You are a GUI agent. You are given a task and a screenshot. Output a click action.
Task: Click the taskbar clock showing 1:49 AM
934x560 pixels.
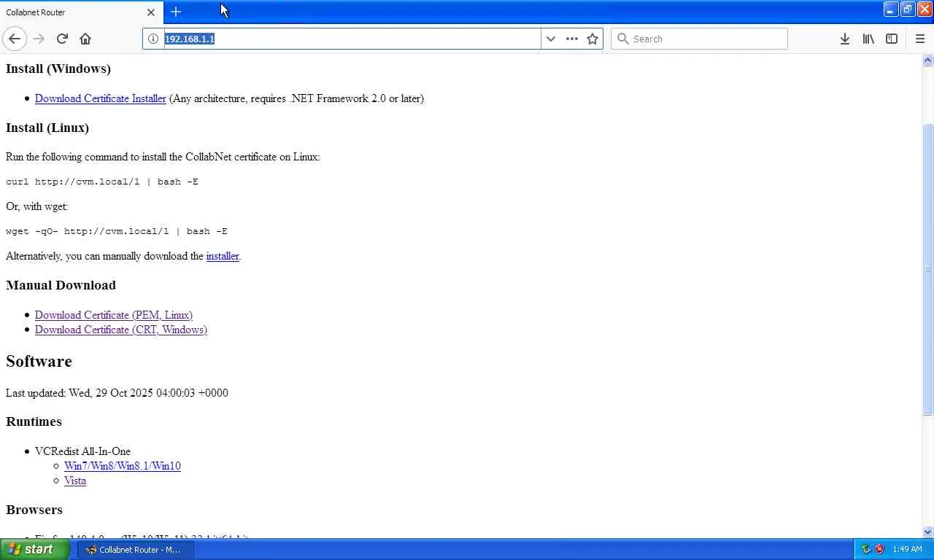[907, 549]
